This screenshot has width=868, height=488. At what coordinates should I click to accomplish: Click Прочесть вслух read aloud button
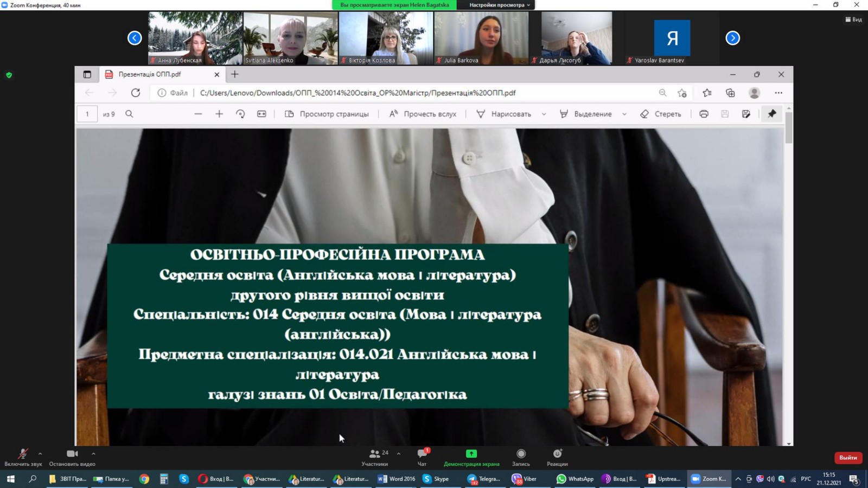(x=423, y=114)
